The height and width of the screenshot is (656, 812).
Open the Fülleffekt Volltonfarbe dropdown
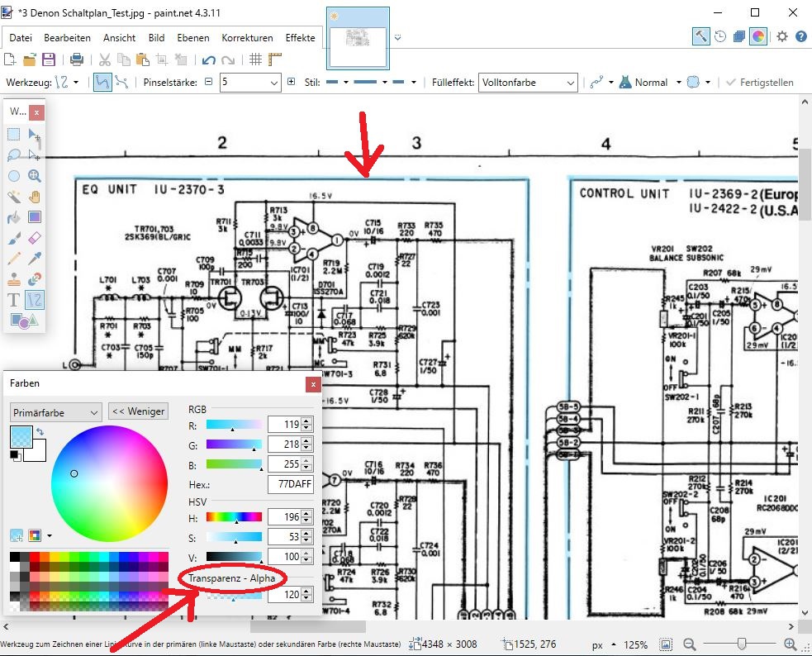pyautogui.click(x=529, y=83)
